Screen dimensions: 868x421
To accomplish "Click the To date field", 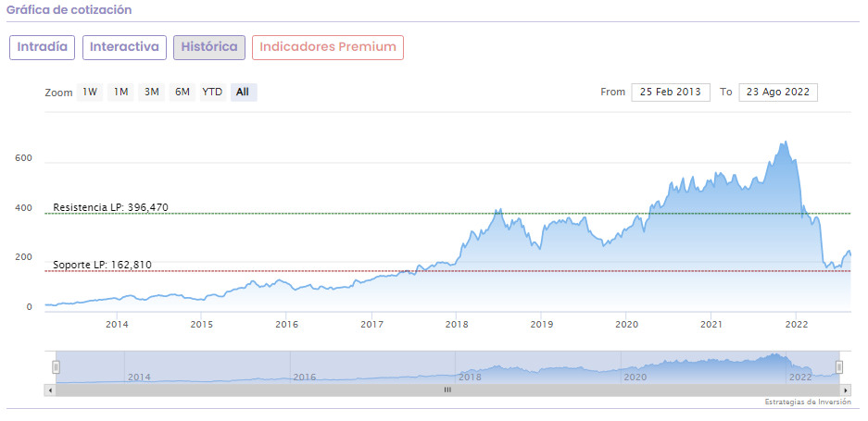I will tap(778, 93).
